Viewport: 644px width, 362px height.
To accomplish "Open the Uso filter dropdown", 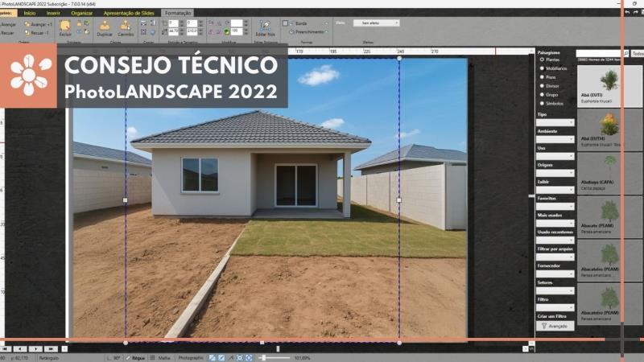I will 555,156.
